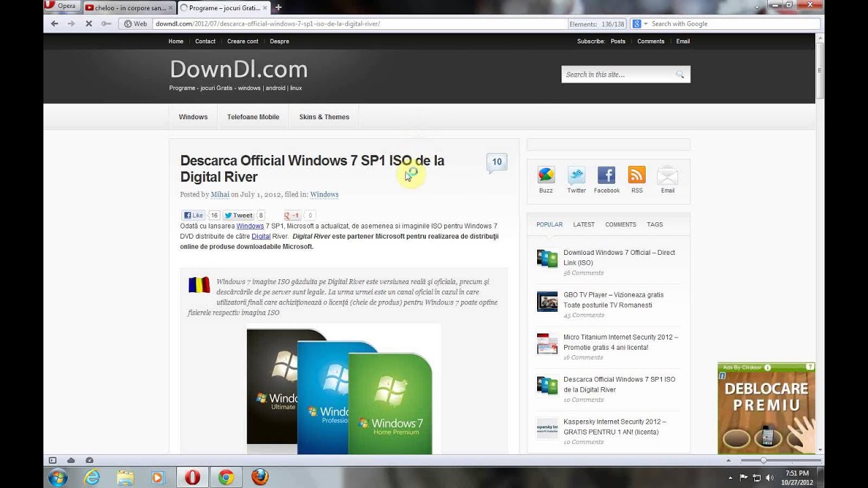Open the RSS feed icon

pyautogui.click(x=637, y=175)
